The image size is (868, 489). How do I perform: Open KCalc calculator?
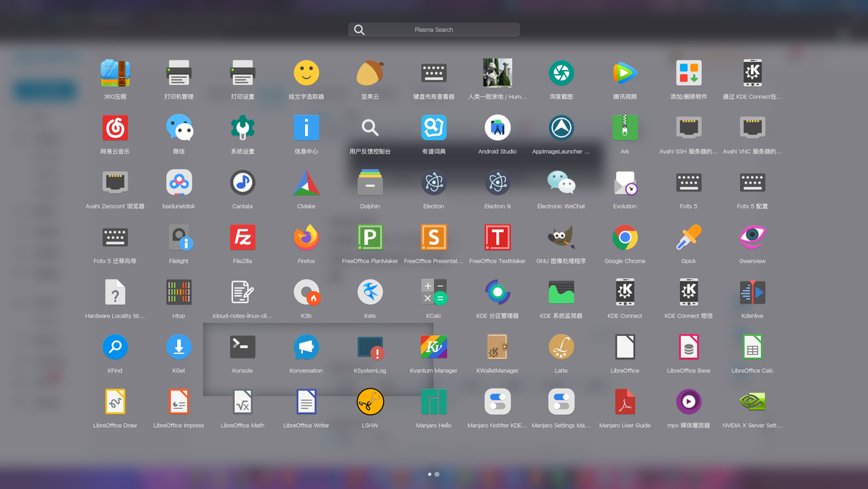coord(433,292)
